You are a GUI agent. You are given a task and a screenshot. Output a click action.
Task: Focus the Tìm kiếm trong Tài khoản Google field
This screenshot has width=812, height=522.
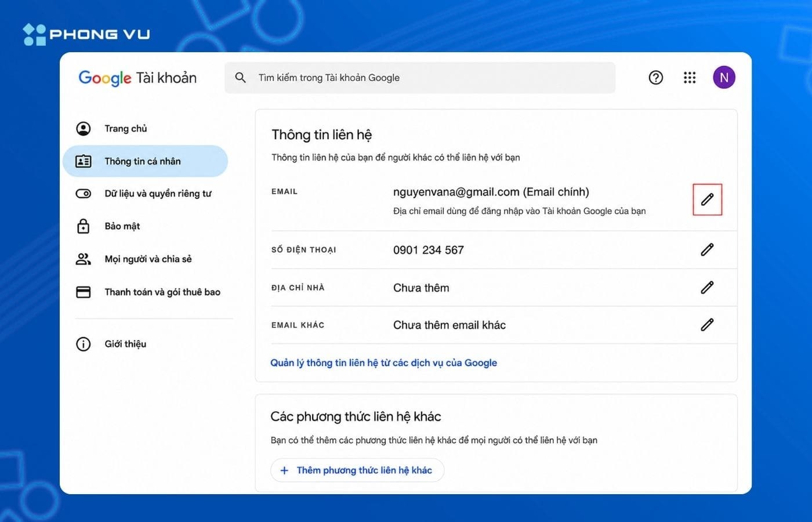click(420, 78)
